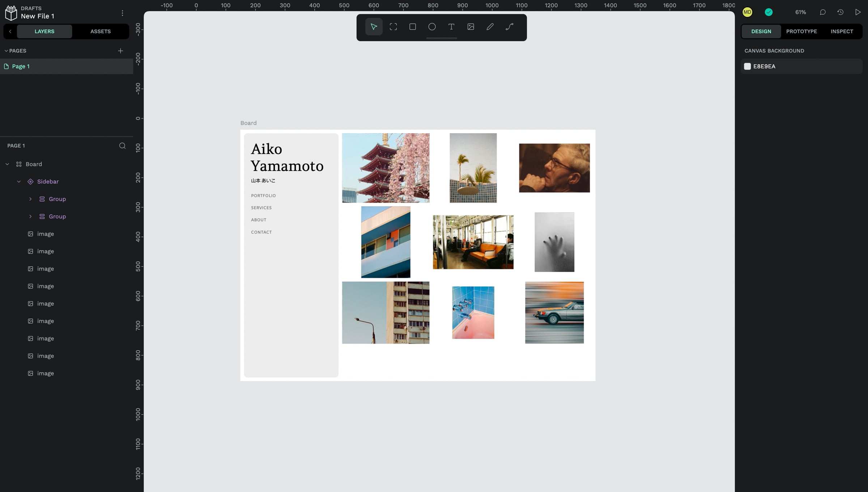Start the prototype view mode play icon

(858, 12)
